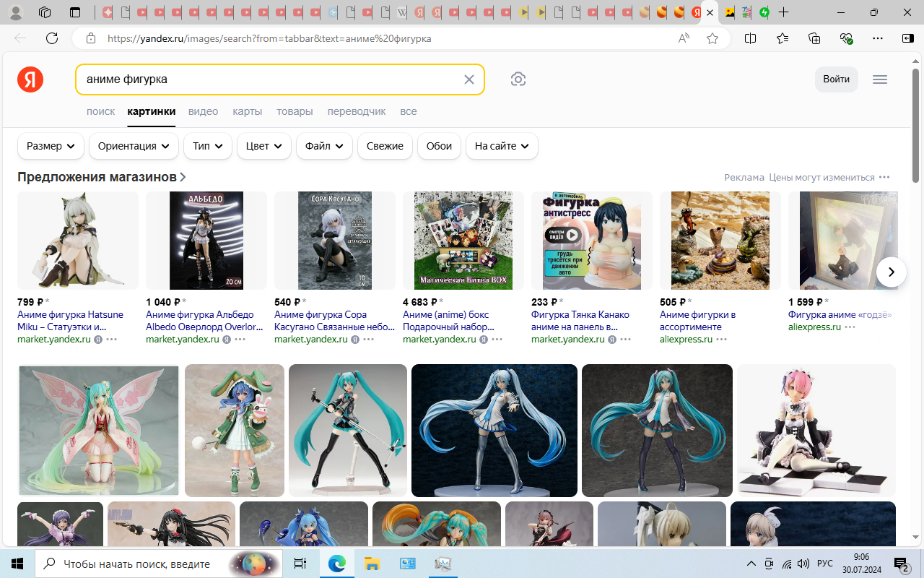Viewport: 924px width, 578px height.
Task: Open the Read aloud icon in address bar
Action: tap(684, 38)
